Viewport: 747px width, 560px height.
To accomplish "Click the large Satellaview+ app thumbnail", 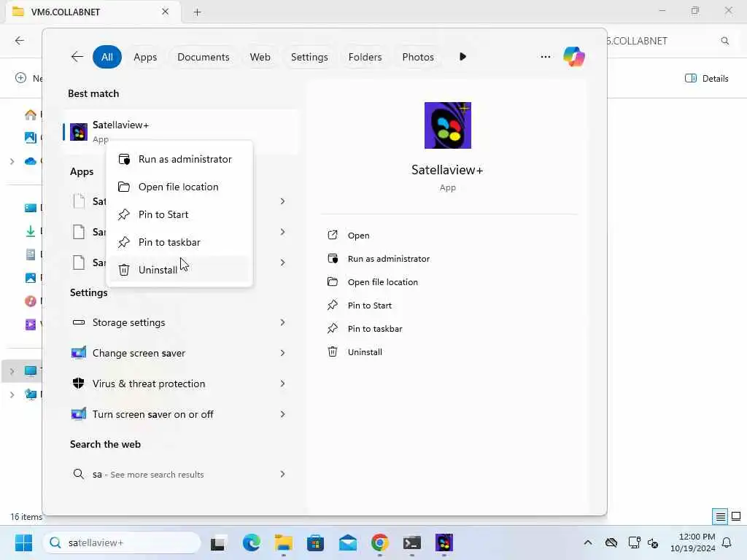I will [447, 125].
